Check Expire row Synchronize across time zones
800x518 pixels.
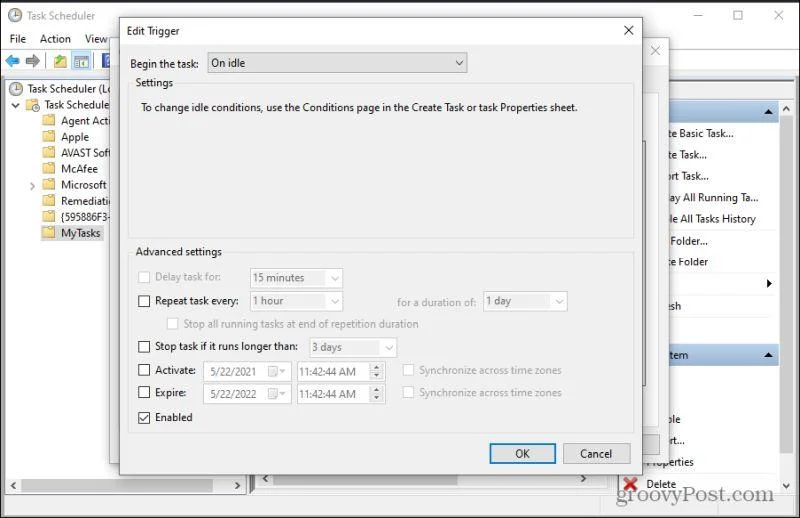point(408,392)
